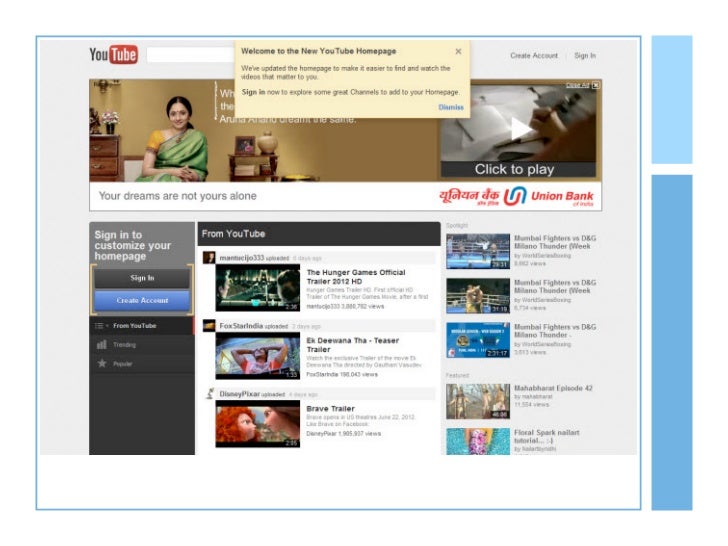Click the YouTube logo

(x=113, y=54)
